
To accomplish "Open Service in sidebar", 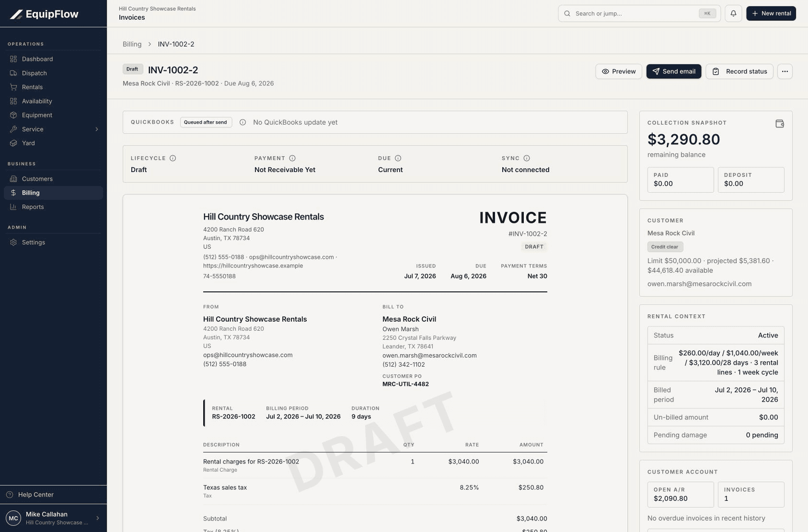I will (53, 129).
